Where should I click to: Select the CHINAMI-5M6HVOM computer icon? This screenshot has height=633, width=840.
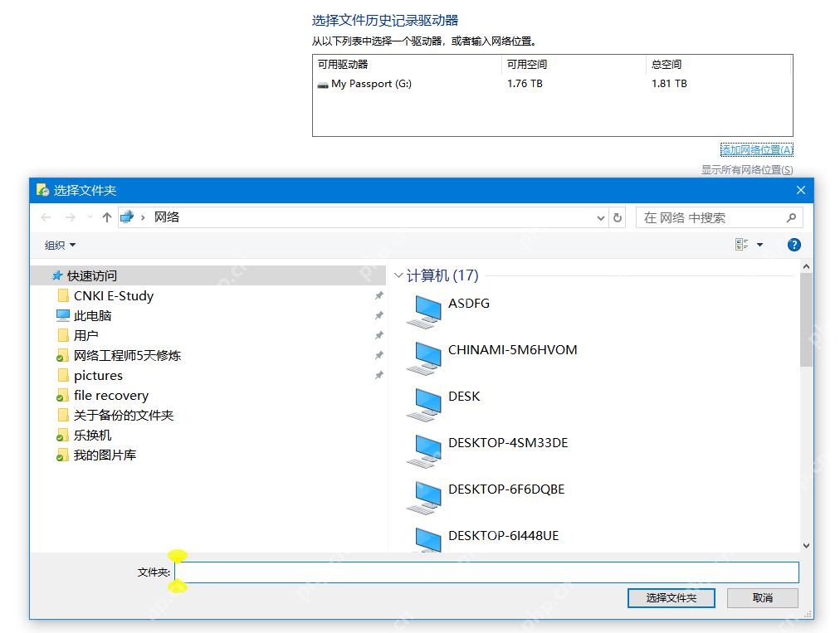[424, 358]
